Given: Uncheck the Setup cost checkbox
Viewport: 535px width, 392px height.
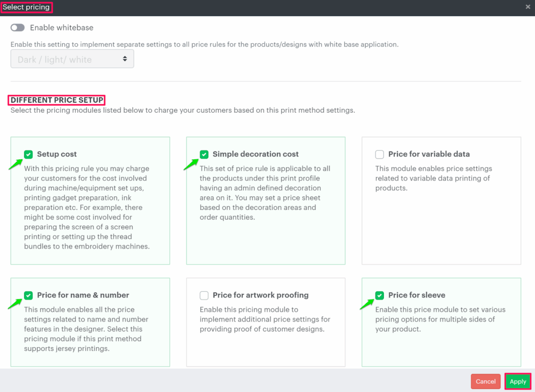Looking at the screenshot, I should pos(28,154).
